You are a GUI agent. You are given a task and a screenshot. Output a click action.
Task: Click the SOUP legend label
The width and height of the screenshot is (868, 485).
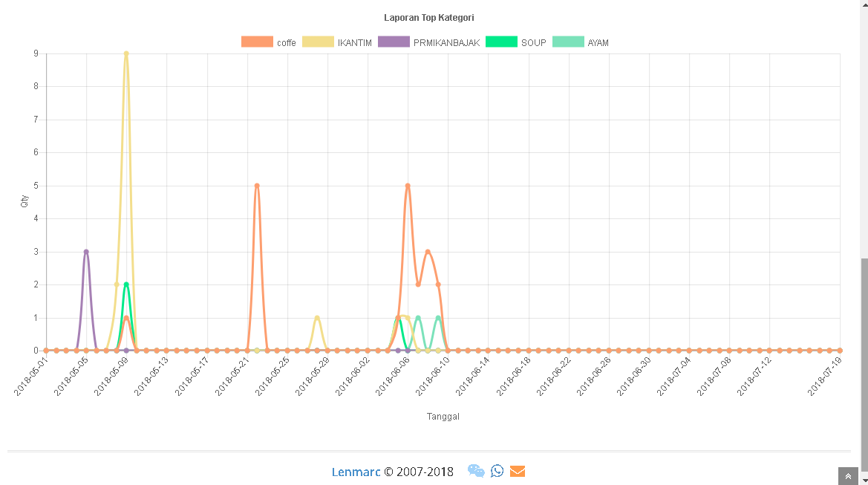point(533,43)
